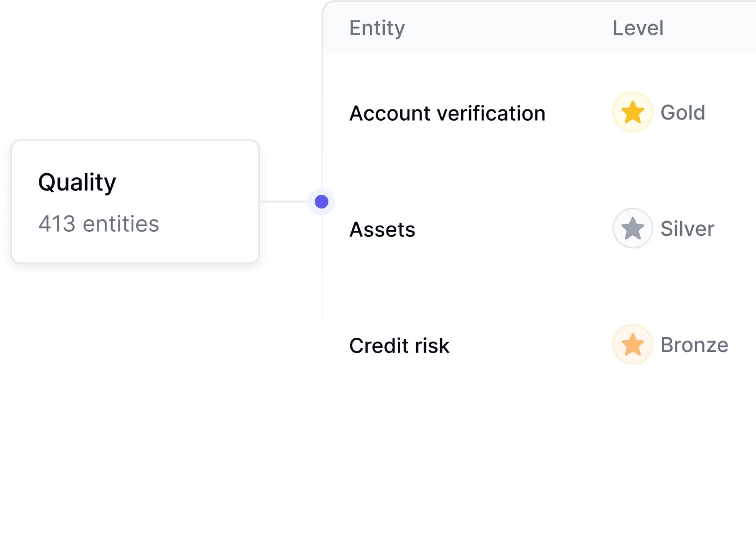Select the Entity column header

point(377,27)
